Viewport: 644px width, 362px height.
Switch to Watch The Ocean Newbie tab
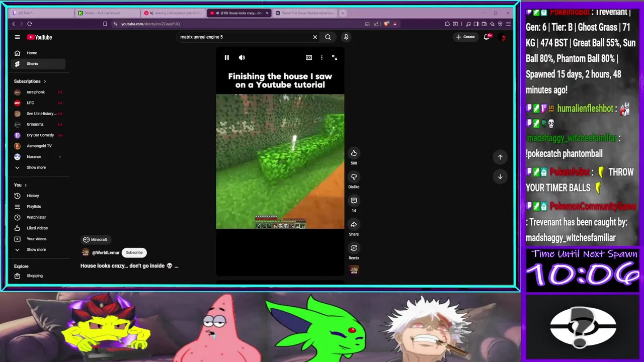click(304, 13)
